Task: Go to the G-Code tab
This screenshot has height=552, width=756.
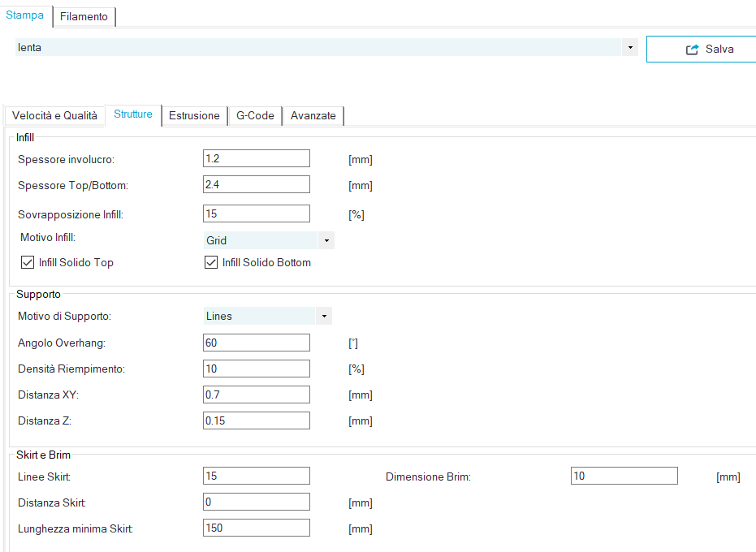Action: 255,116
